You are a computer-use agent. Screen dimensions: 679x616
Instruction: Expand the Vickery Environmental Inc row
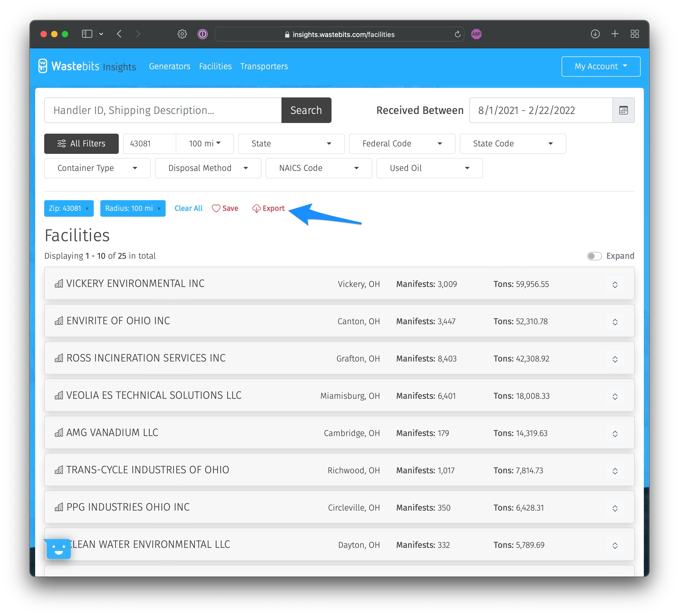(615, 284)
